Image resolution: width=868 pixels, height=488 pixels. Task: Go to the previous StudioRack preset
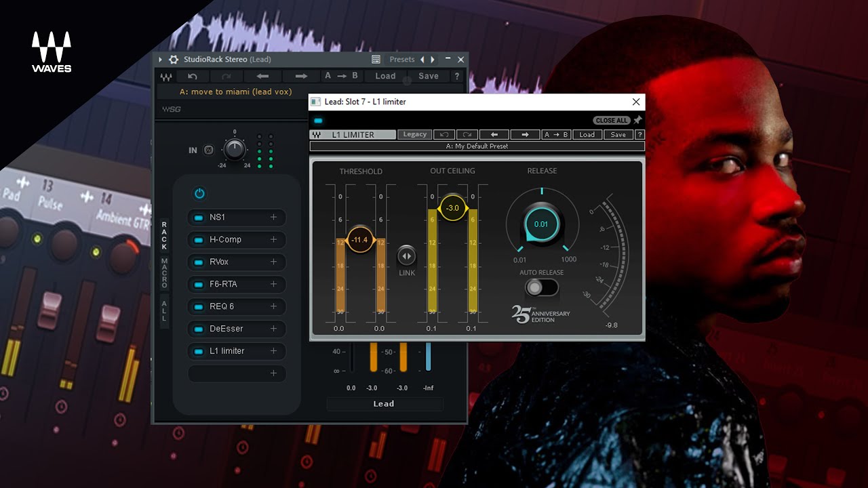(422, 60)
